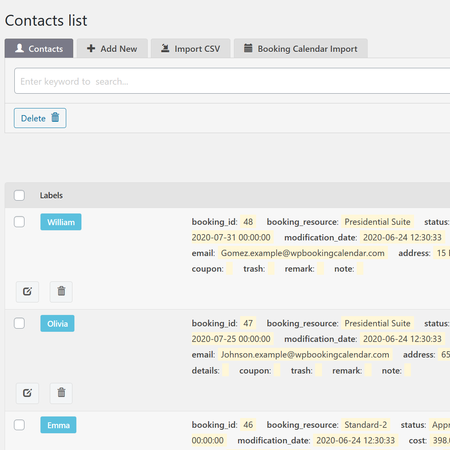This screenshot has width=450, height=450.
Task: Click date value 2020-07-31 00:00:00
Action: tap(232, 237)
